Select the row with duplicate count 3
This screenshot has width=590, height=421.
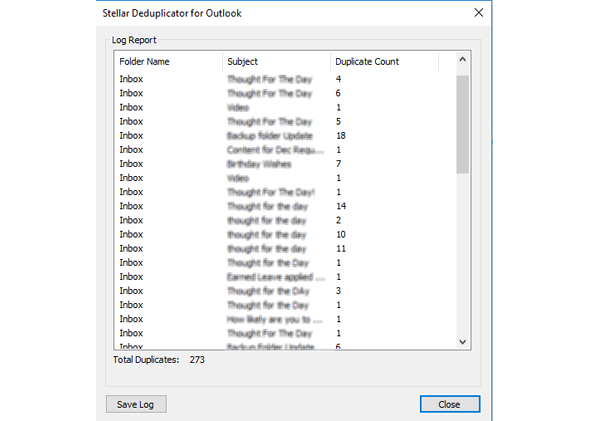point(285,291)
